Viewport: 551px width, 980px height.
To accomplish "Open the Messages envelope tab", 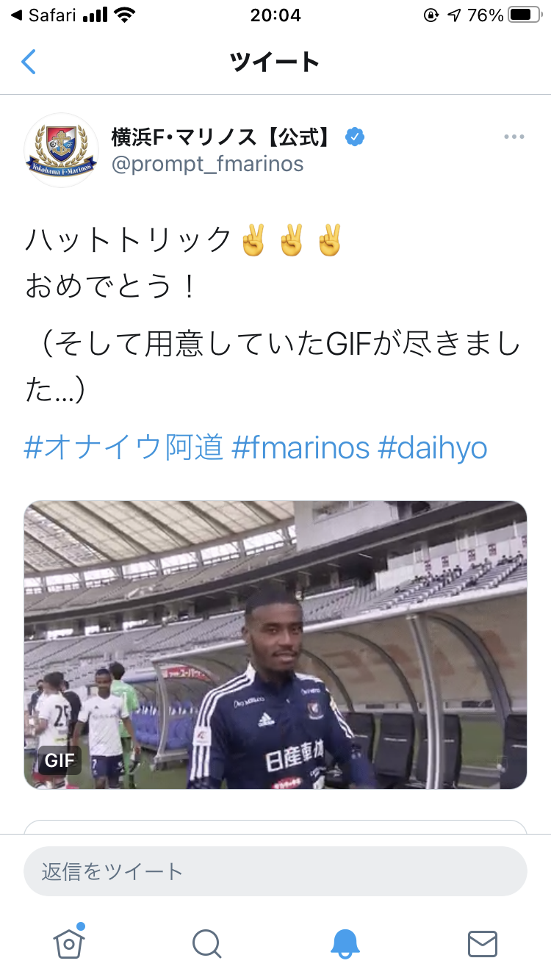I will [x=483, y=944].
